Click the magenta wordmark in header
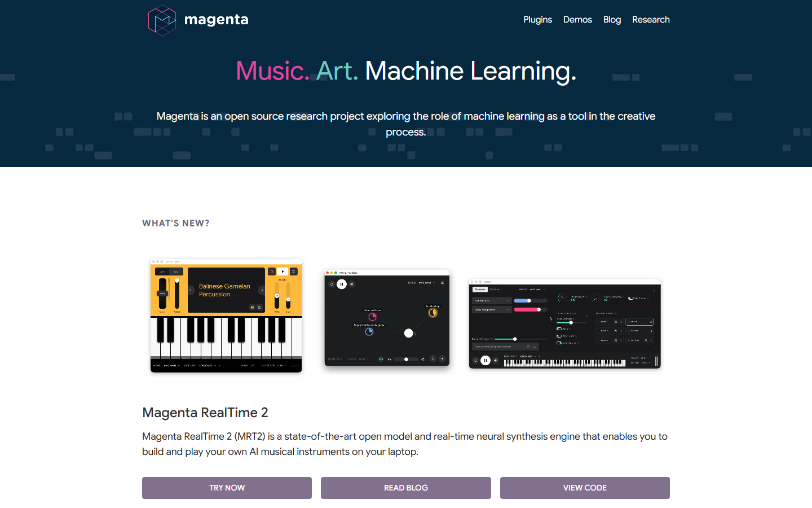Viewport: 812px width, 508px height. pos(217,20)
